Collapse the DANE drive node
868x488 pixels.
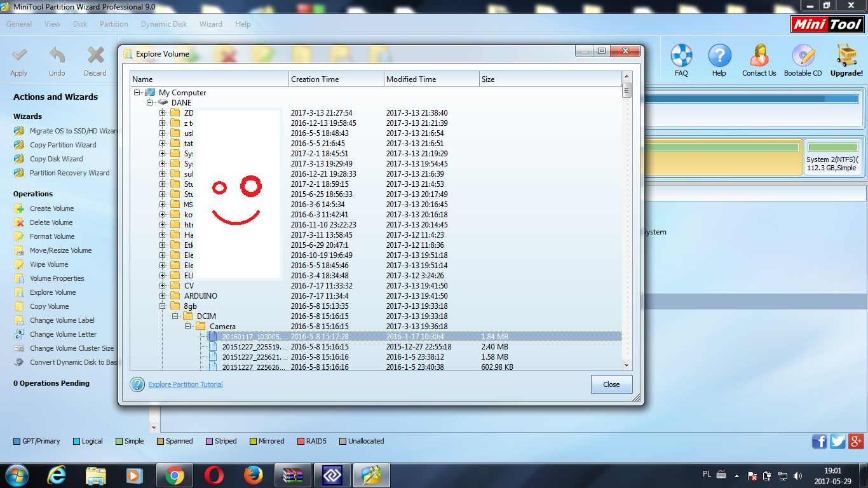(x=149, y=103)
